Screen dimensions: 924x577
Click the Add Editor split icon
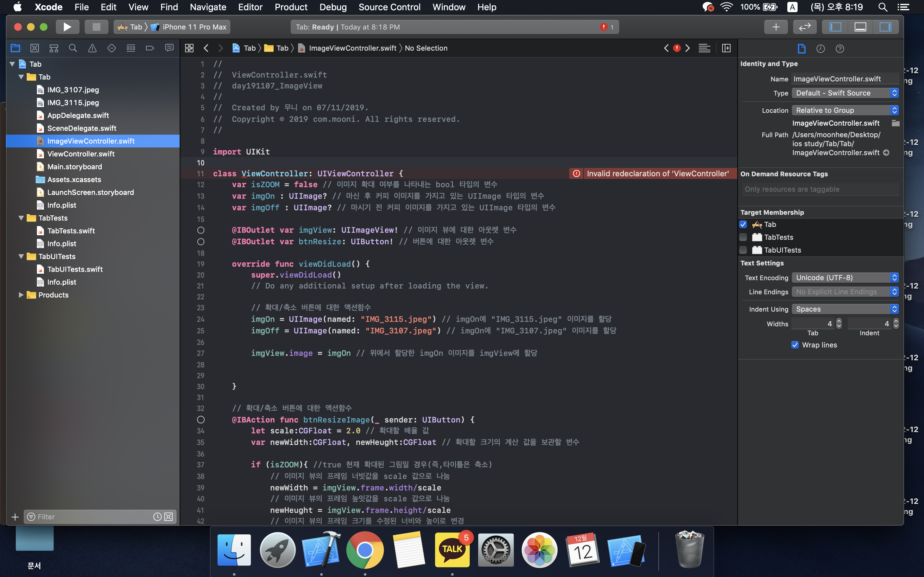(726, 48)
